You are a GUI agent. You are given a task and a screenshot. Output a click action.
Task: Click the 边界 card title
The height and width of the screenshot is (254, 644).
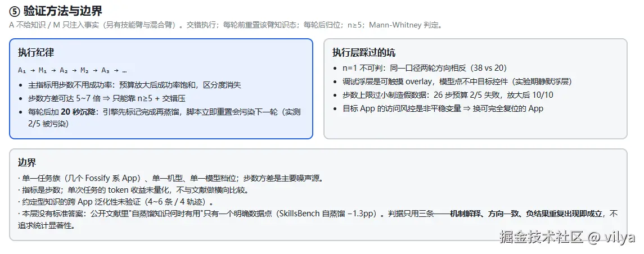click(27, 162)
